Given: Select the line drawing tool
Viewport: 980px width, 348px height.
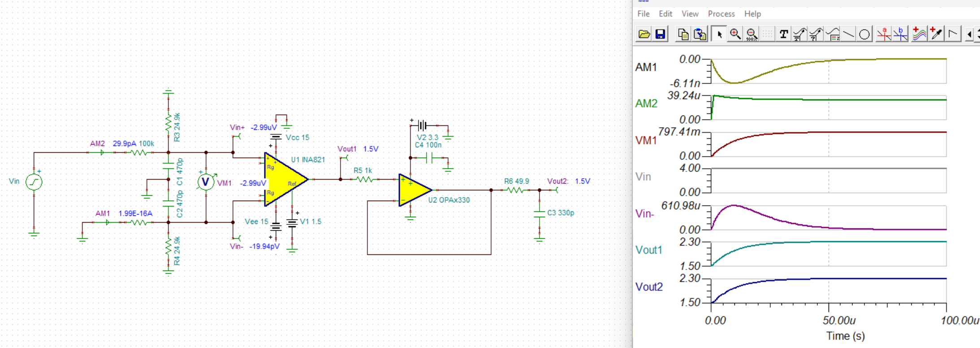Looking at the screenshot, I should coord(848,34).
